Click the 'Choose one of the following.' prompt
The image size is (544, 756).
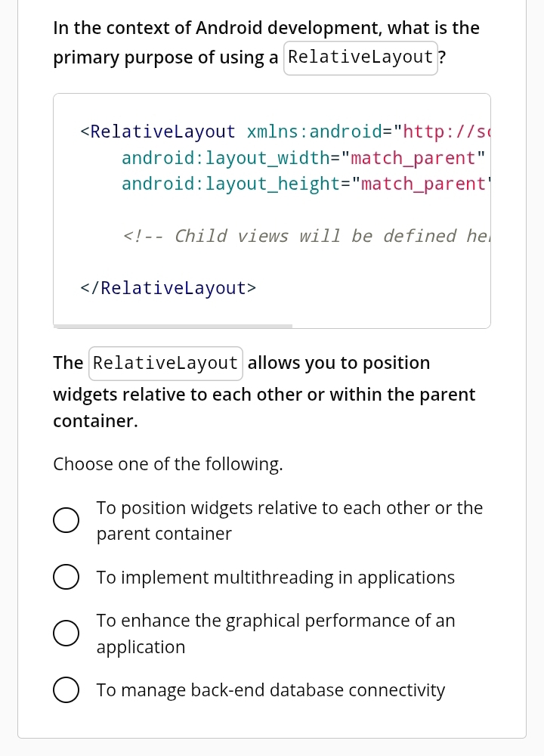(x=168, y=464)
